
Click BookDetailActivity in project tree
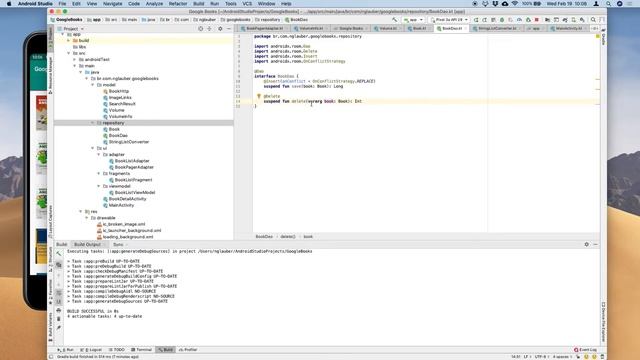(127, 199)
